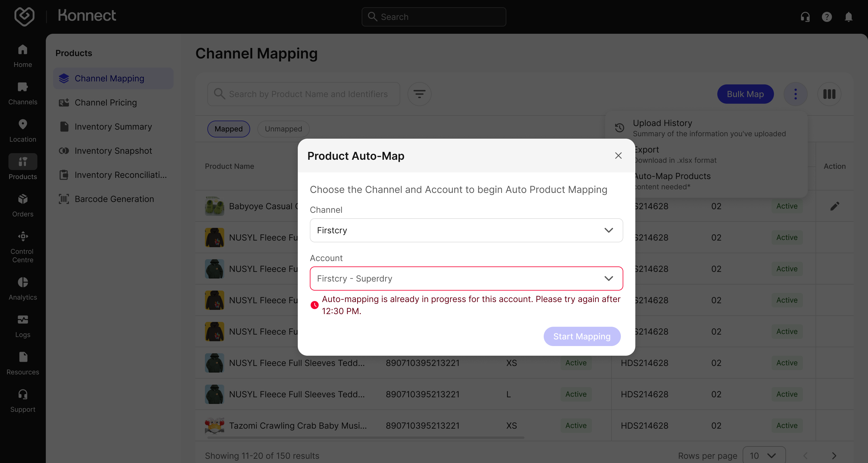Viewport: 868px width, 463px height.
Task: Click the horizontal table scrollbar
Action: 366,437
